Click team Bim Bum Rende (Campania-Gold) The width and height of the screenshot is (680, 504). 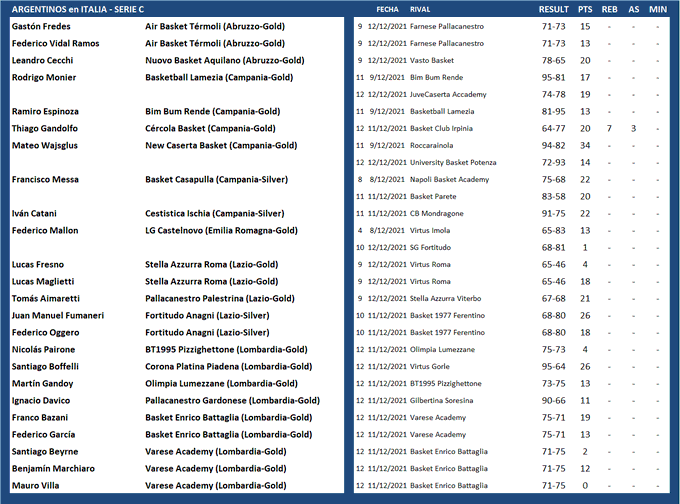pos(212,111)
